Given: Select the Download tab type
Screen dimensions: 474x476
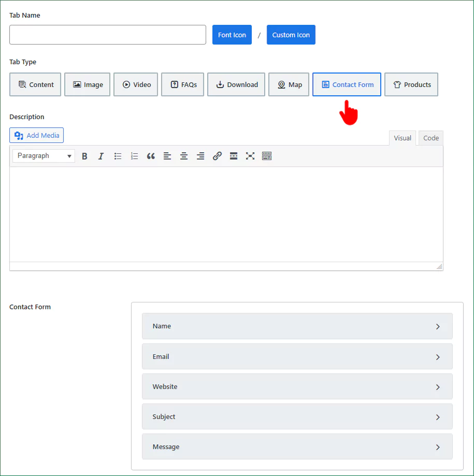Looking at the screenshot, I should pyautogui.click(x=236, y=84).
